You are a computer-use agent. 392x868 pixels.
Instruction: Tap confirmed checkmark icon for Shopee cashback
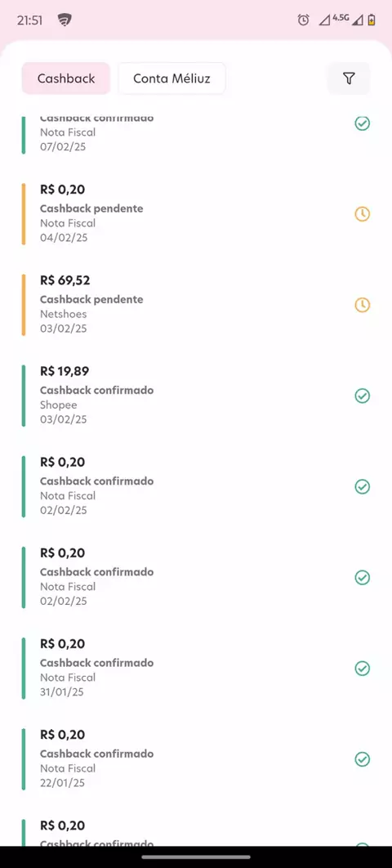(362, 396)
